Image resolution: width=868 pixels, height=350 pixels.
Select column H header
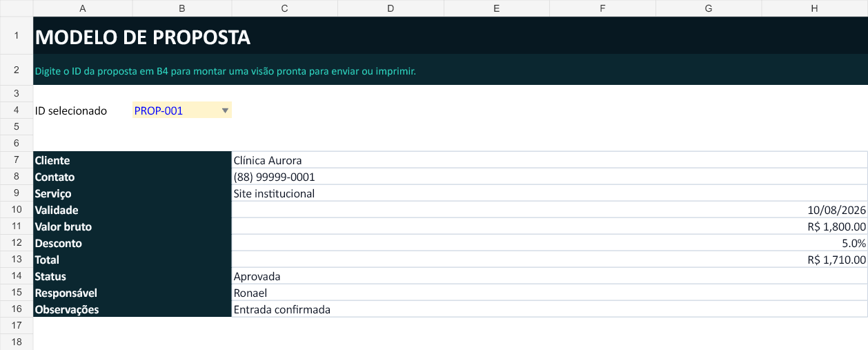click(815, 8)
